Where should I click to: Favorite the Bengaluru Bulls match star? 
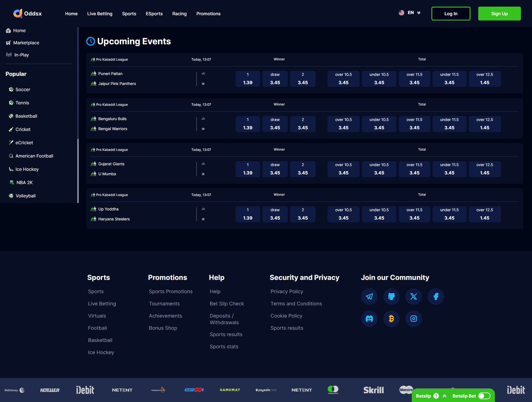click(x=203, y=129)
